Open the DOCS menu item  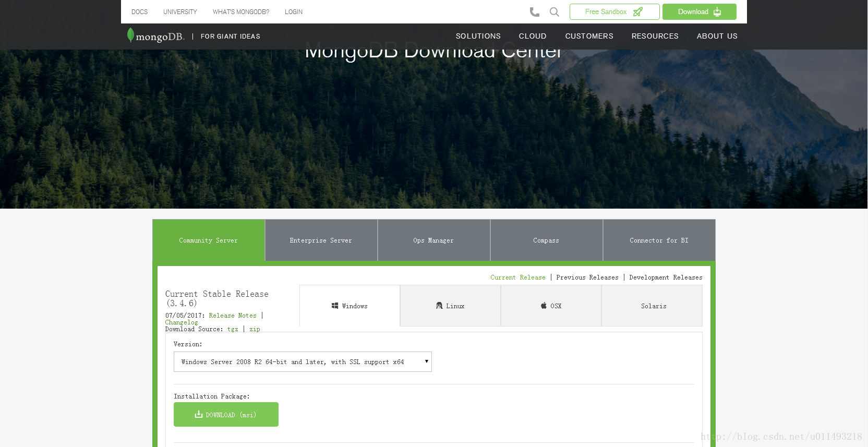click(139, 12)
